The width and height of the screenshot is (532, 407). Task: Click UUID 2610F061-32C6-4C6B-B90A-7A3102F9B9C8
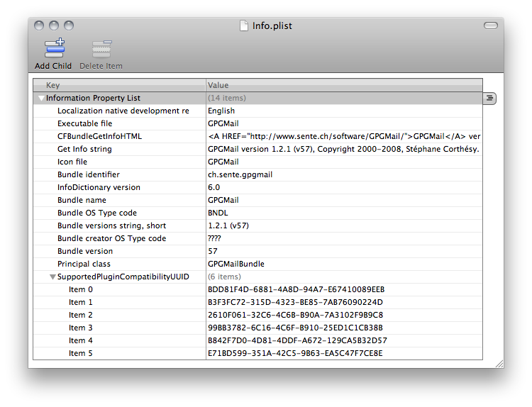pyautogui.click(x=296, y=315)
